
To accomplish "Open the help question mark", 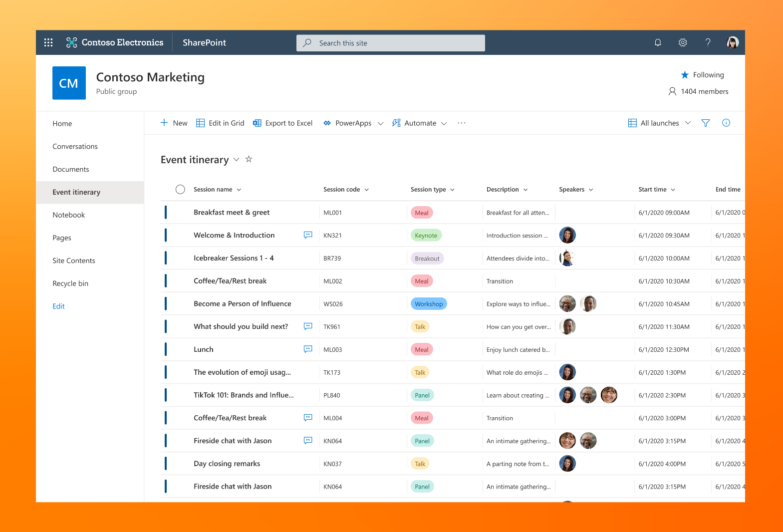I will [708, 42].
